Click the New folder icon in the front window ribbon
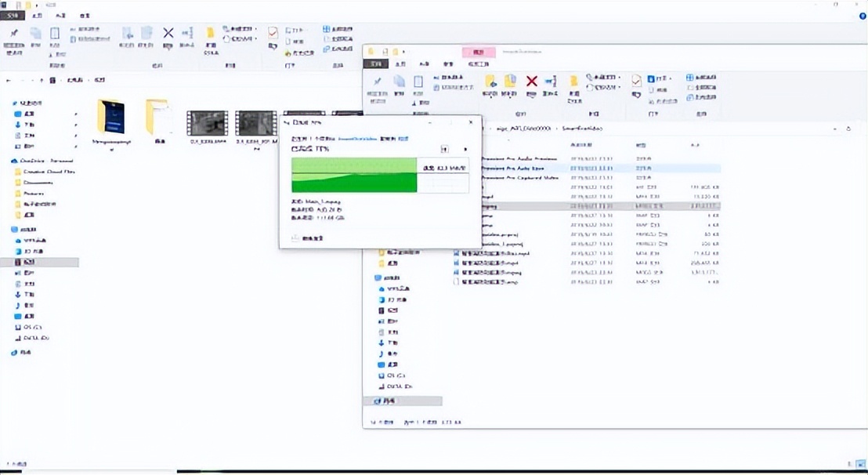The image size is (868, 475). (573, 82)
